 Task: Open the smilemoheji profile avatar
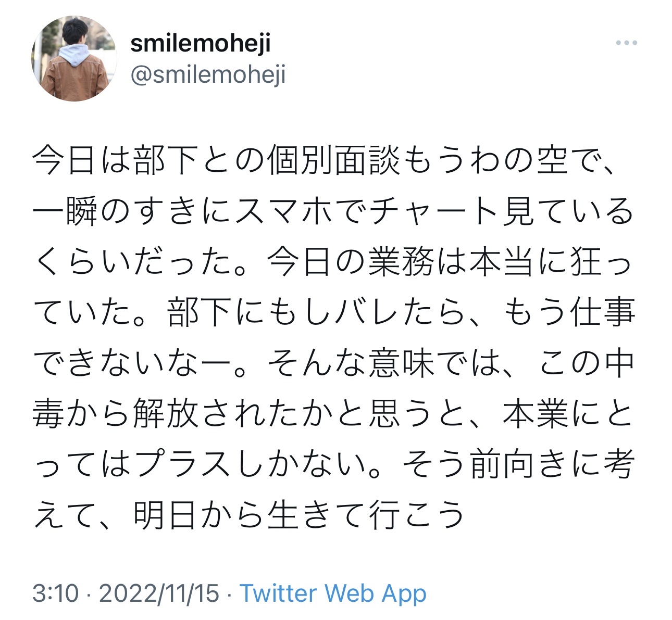(74, 58)
